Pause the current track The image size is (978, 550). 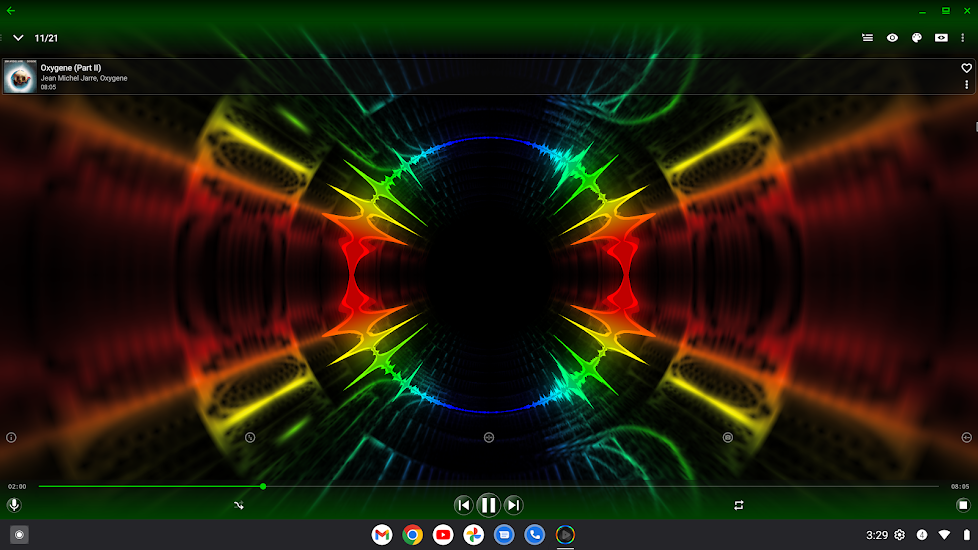tap(488, 505)
